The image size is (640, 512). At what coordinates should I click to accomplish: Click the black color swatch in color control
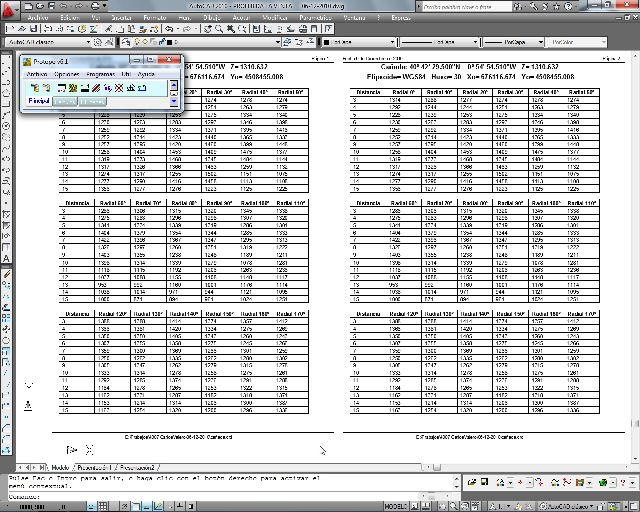click(326, 42)
